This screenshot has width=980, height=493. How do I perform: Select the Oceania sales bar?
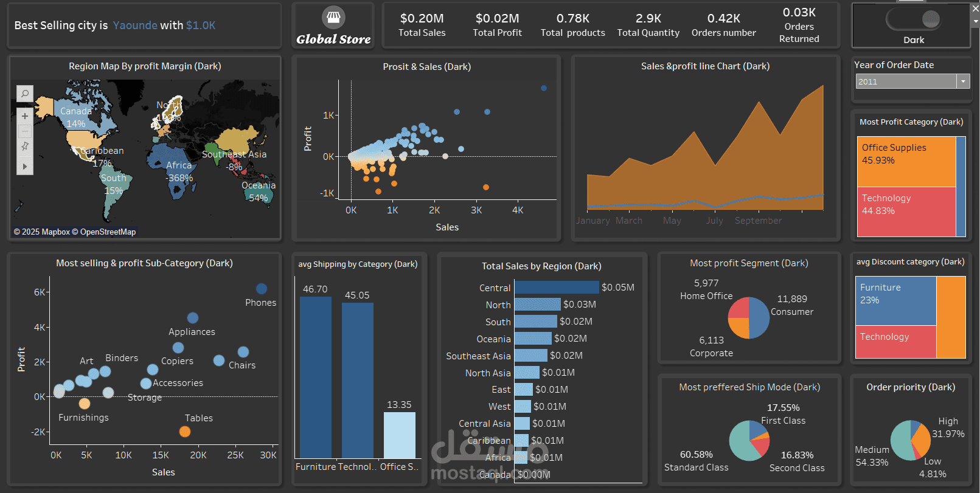pyautogui.click(x=533, y=338)
